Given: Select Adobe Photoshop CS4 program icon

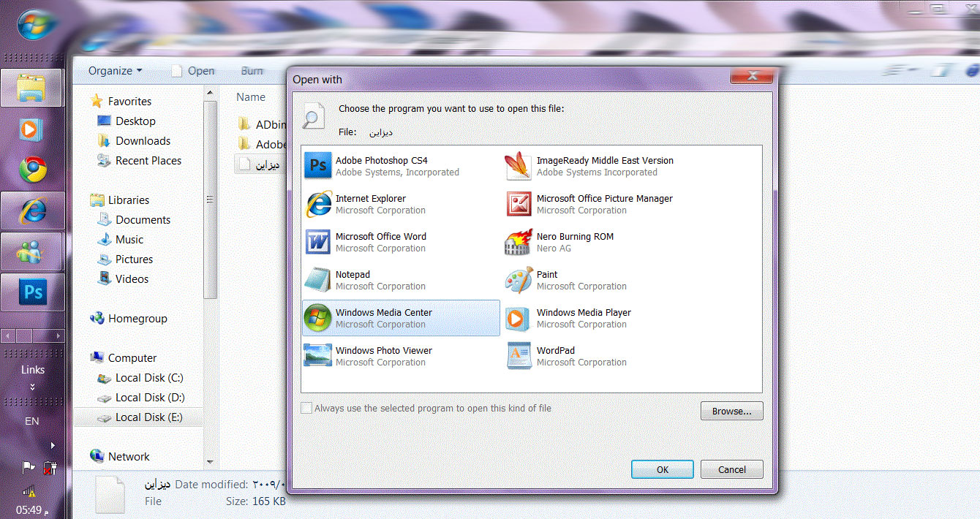Looking at the screenshot, I should [318, 166].
